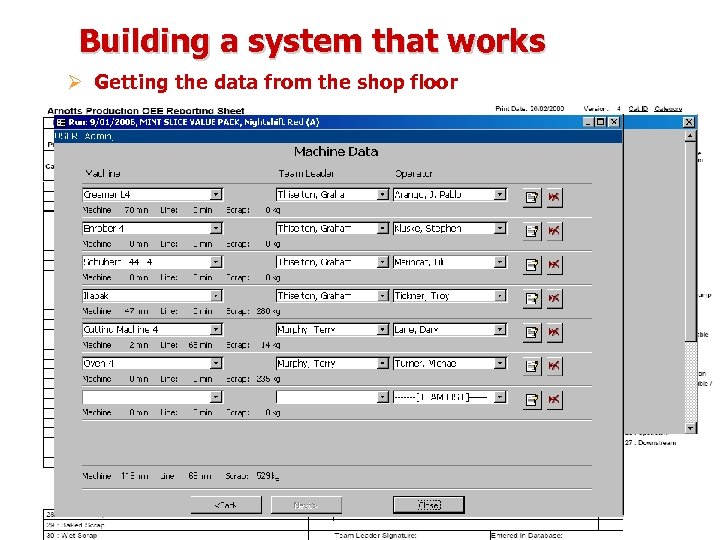Maximize the Run dialog window

pos(600,122)
